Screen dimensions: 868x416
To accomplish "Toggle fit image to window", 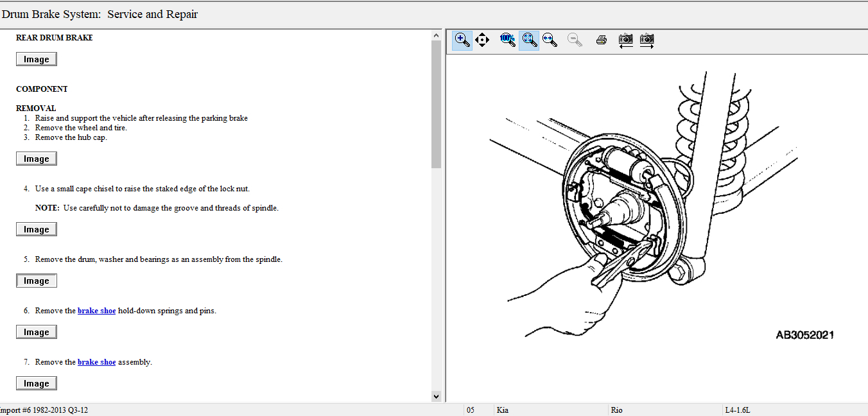I will 529,40.
